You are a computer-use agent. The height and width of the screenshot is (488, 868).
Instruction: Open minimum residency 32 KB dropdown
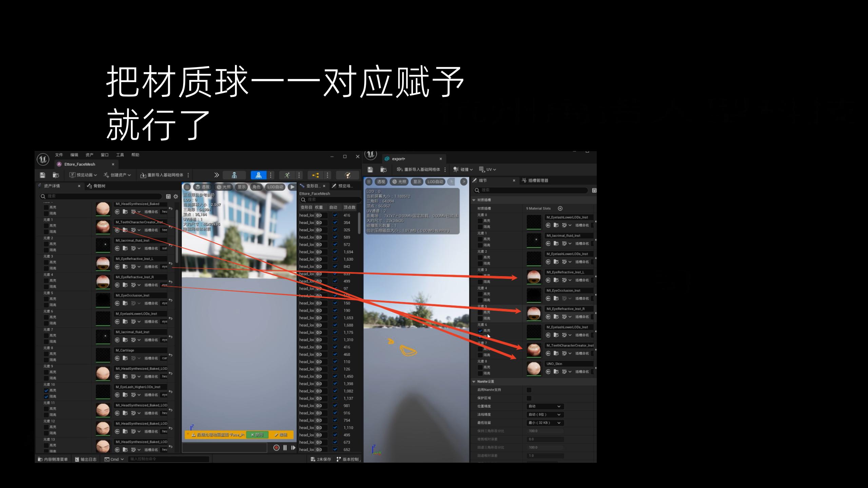coord(545,423)
